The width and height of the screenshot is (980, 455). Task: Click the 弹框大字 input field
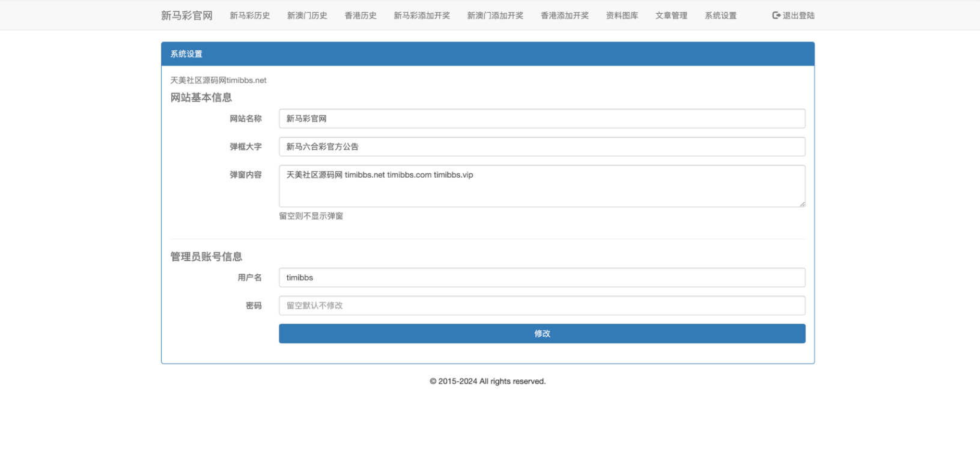(x=542, y=146)
